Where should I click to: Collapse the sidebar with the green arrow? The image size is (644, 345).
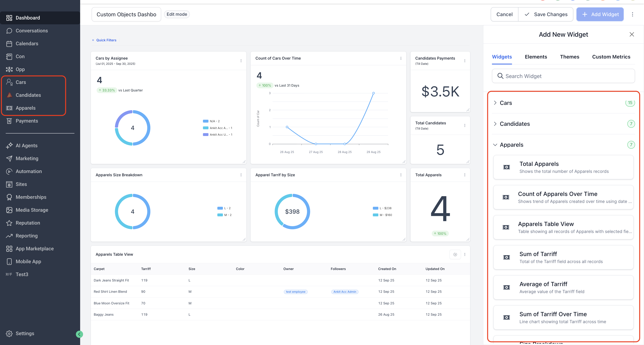click(x=79, y=334)
